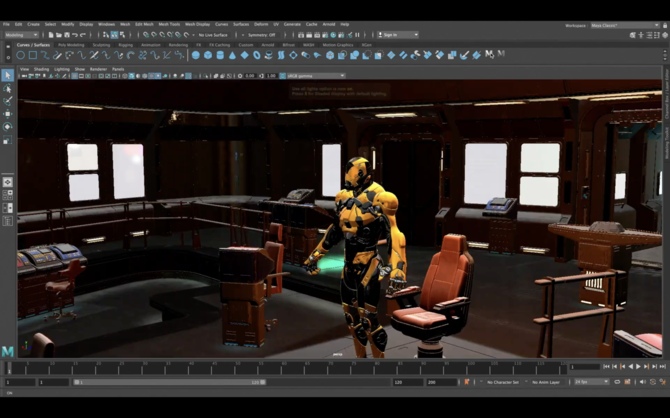Click the lock icon beside Workspace dropdown
This screenshot has width=670, height=418.
(x=665, y=25)
